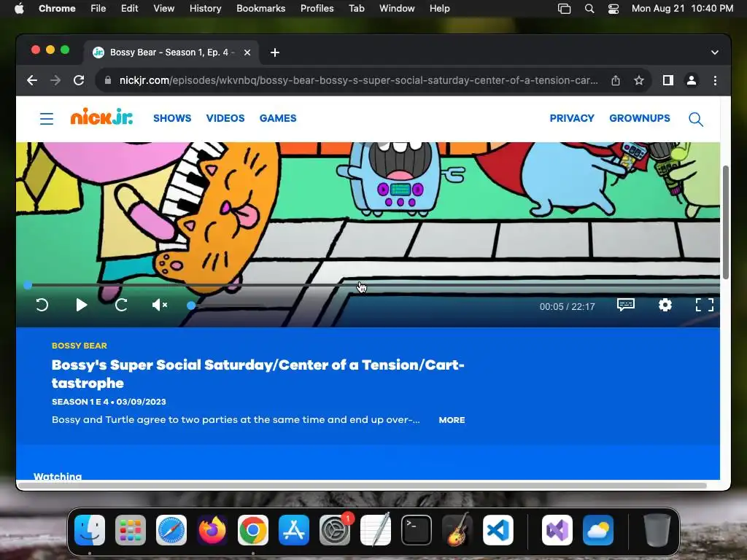
Task: Open the Bookmarks menu
Action: point(260,9)
